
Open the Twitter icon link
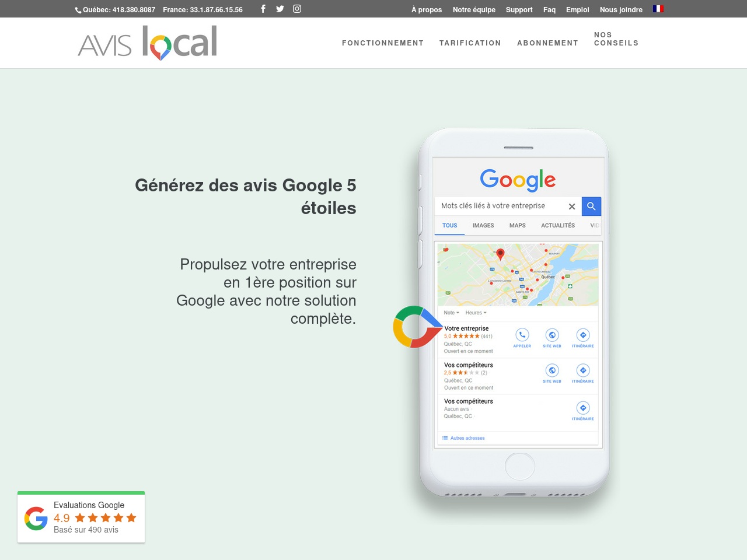point(280,9)
